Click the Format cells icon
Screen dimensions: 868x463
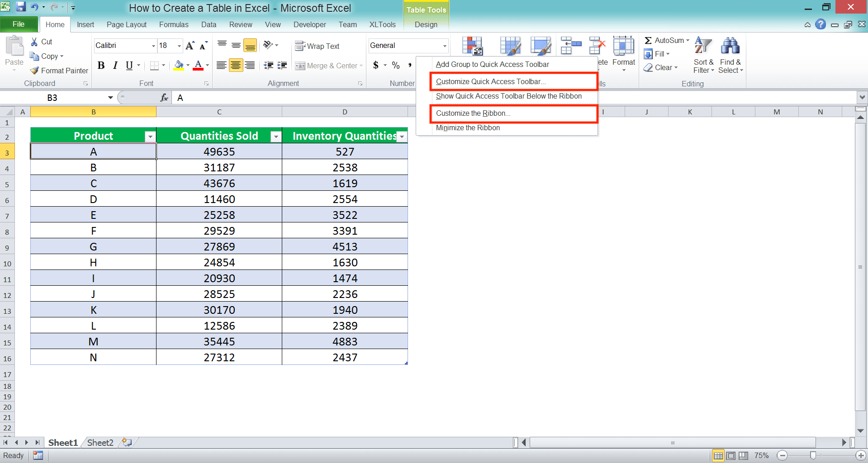click(624, 46)
